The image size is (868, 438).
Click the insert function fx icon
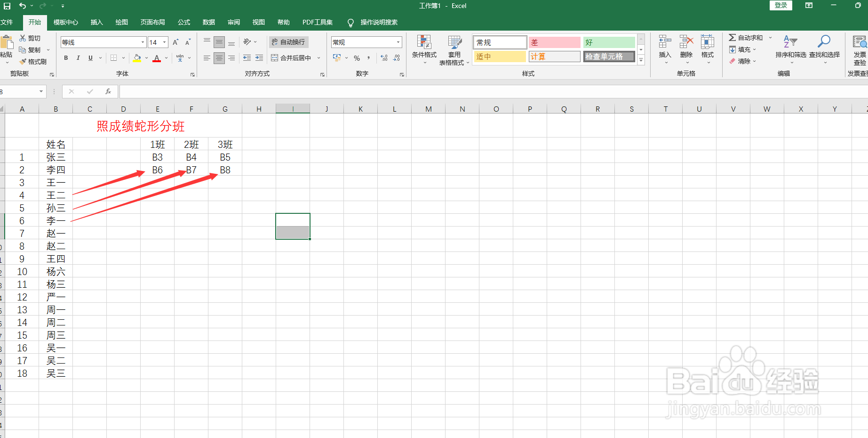(108, 91)
